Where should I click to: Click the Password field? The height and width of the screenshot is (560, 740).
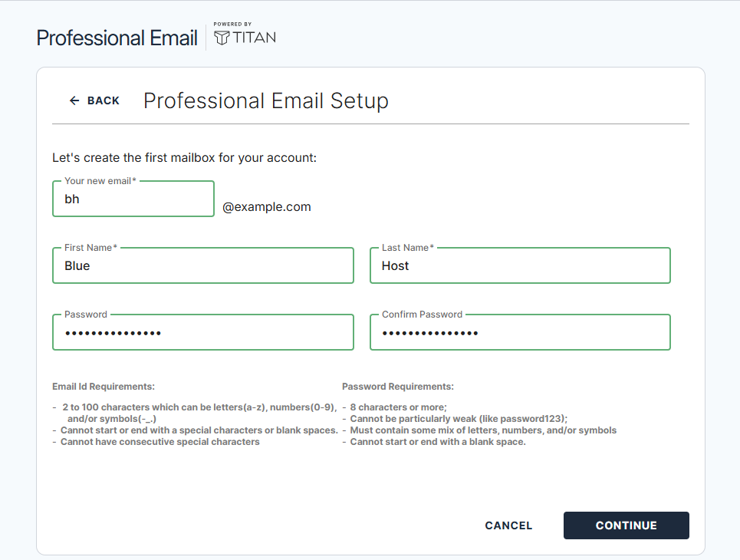tap(202, 332)
